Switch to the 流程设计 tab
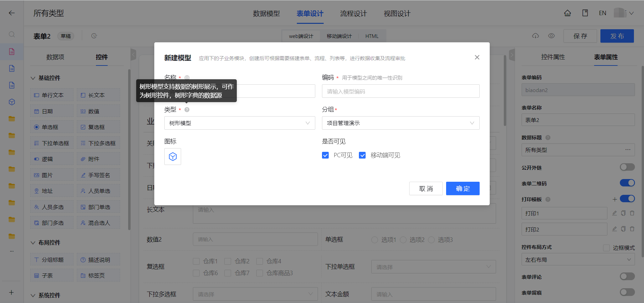The image size is (644, 303). tap(354, 13)
